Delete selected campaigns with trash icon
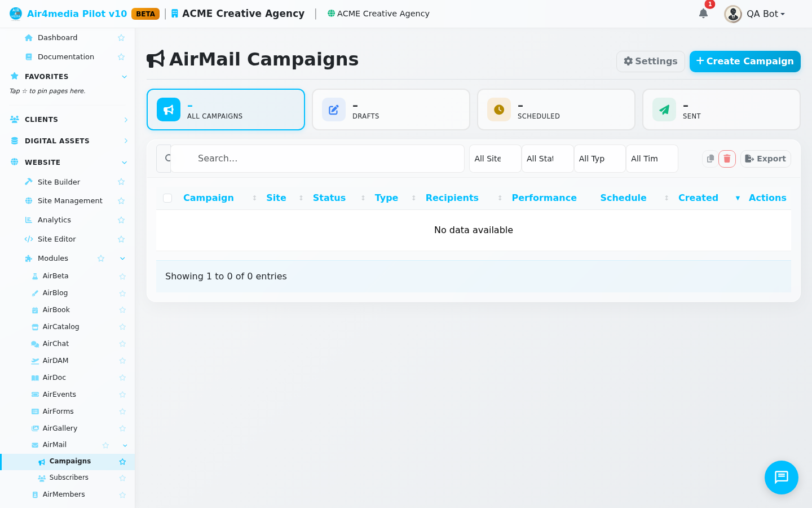The height and width of the screenshot is (508, 812). click(x=727, y=159)
